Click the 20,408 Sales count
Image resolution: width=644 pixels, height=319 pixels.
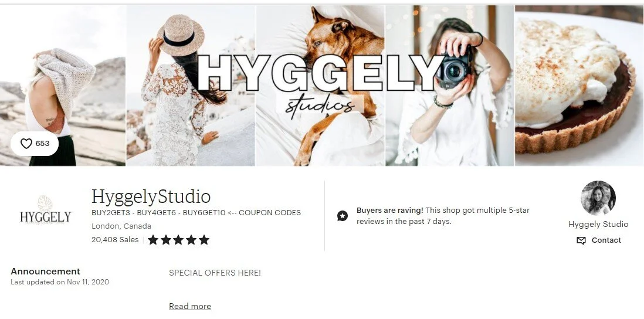coord(115,240)
